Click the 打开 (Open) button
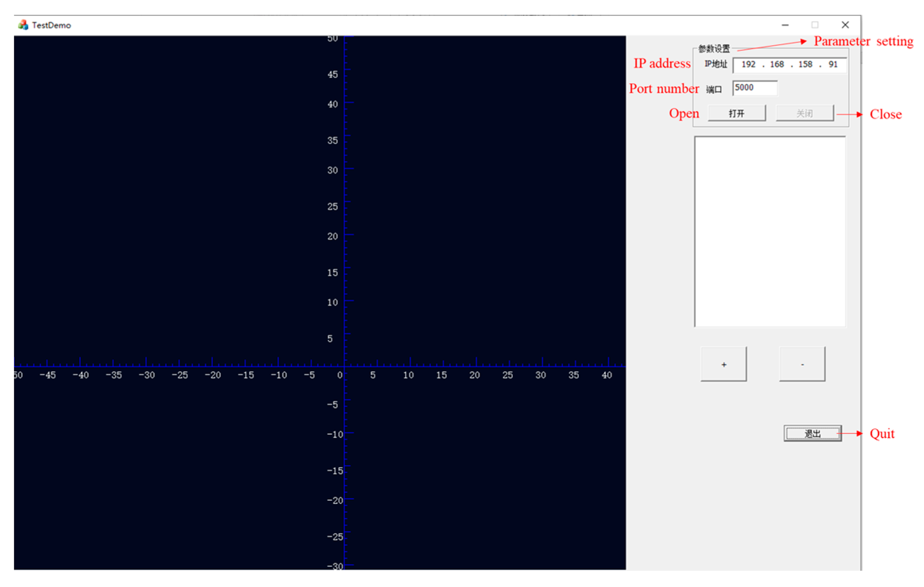This screenshot has height=587, width=924. point(737,114)
